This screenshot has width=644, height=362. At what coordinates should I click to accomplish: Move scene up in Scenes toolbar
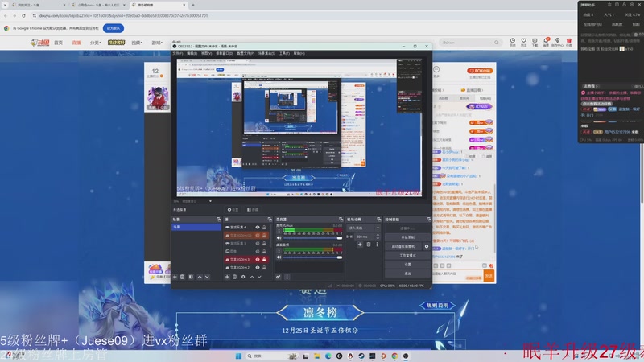pyautogui.click(x=200, y=277)
